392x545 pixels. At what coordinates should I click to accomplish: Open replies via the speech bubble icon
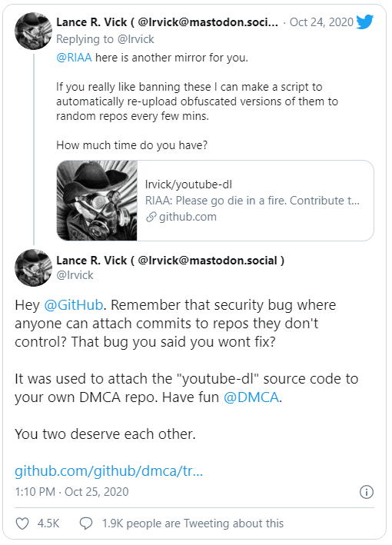86,523
